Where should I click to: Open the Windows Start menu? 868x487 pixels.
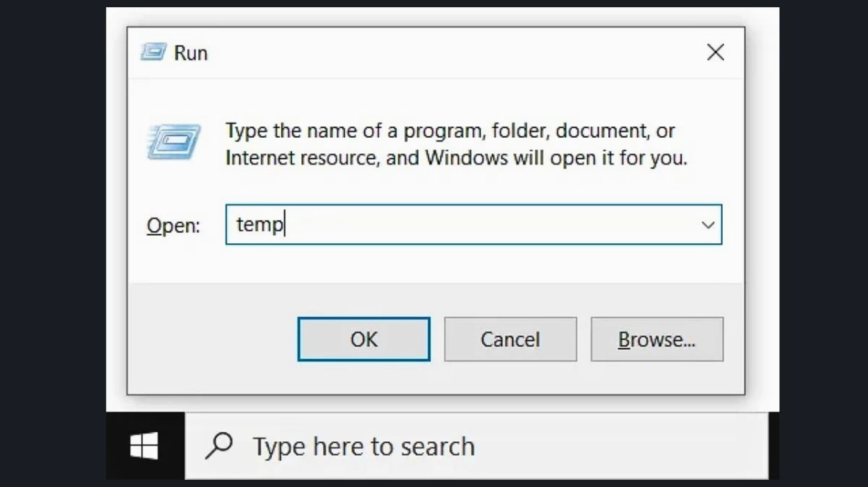coord(144,446)
